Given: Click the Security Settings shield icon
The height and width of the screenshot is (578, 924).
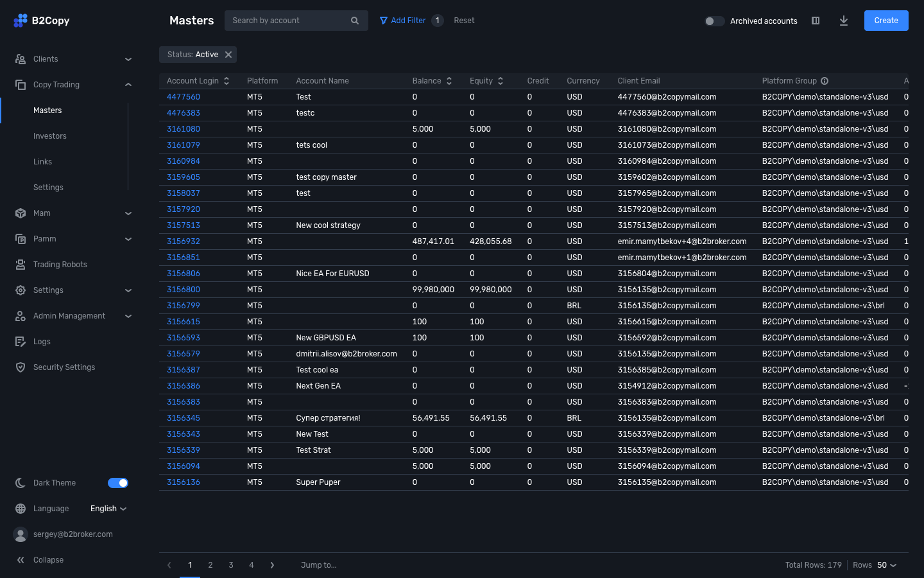Looking at the screenshot, I should tap(21, 367).
